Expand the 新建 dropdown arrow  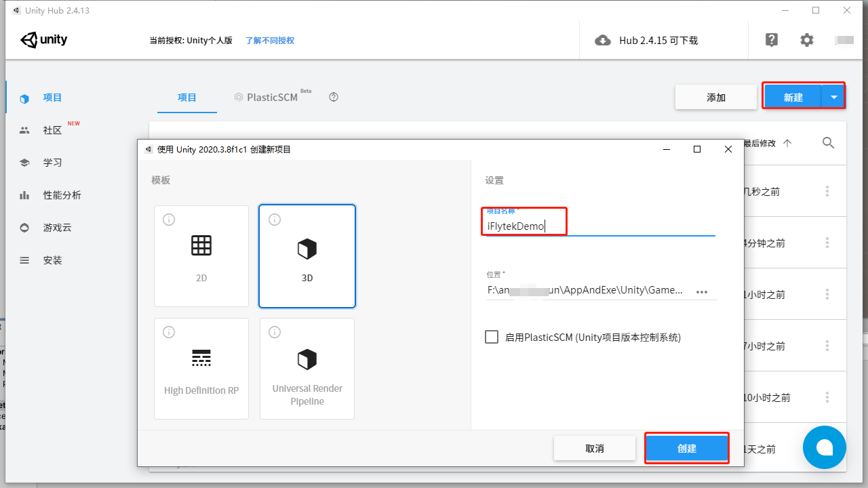[833, 98]
